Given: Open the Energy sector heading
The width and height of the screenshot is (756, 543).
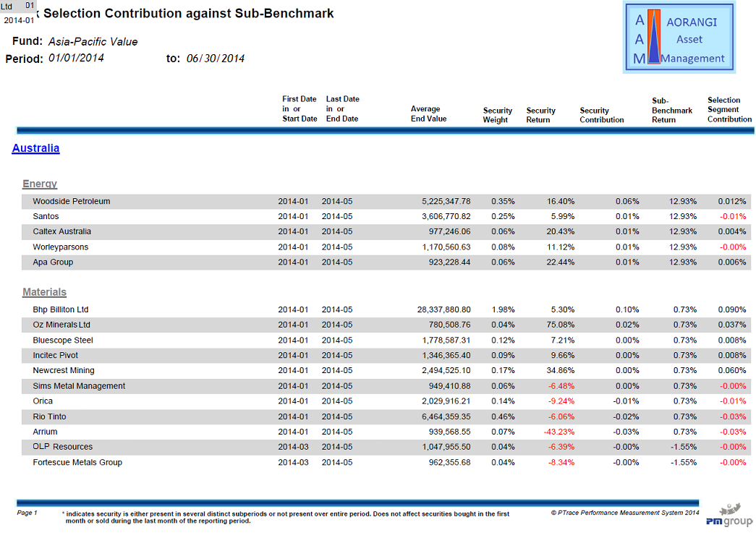Looking at the screenshot, I should pos(40,184).
